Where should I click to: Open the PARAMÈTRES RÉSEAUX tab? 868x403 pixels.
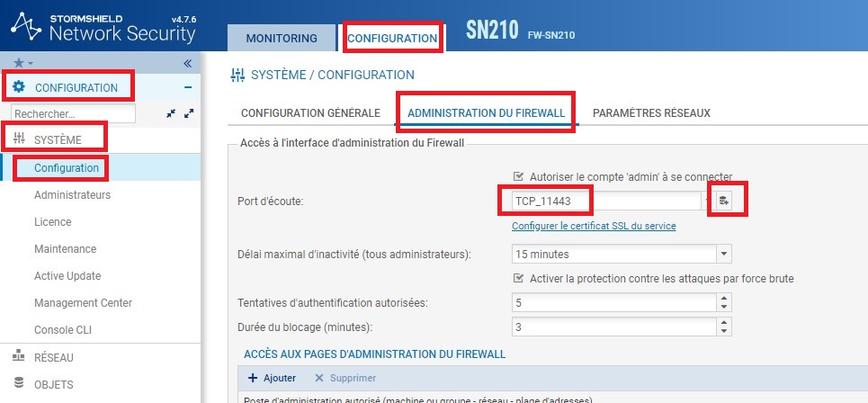[651, 113]
